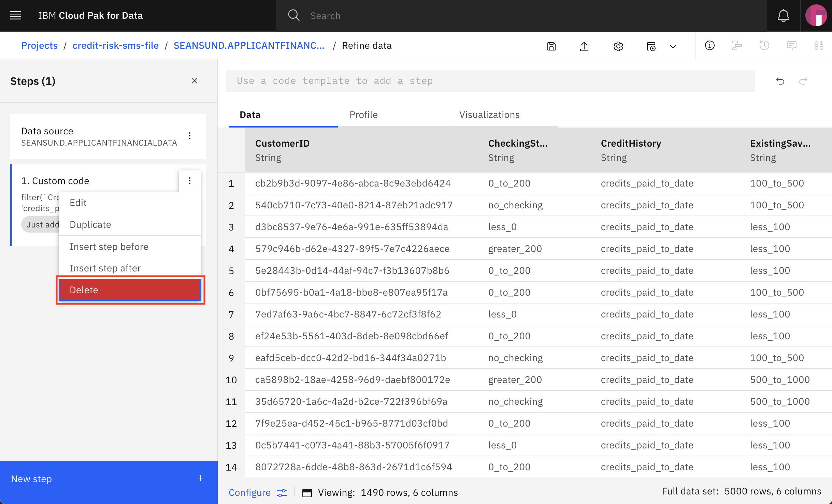832x504 pixels.
Task: Open credit-risk-sms-file breadcrumb link
Action: [x=116, y=46]
